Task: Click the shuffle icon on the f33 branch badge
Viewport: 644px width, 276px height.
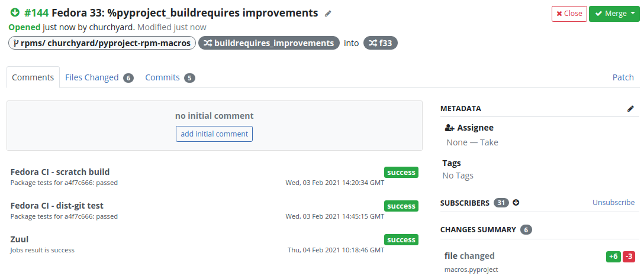Action: coord(372,43)
